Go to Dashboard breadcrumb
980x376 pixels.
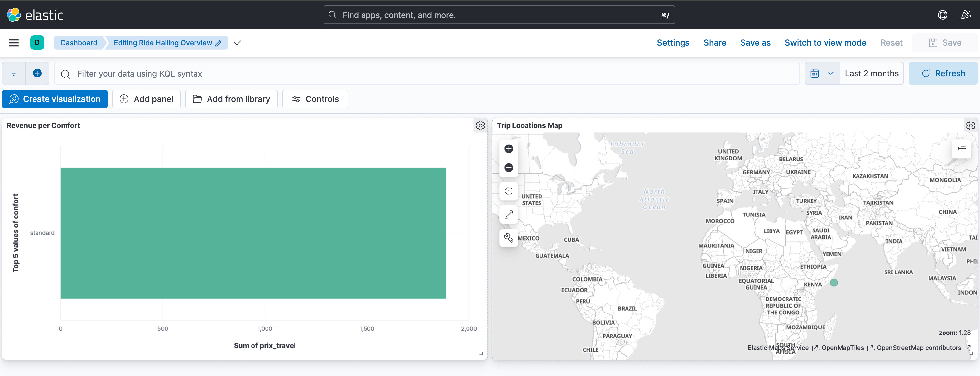click(79, 43)
